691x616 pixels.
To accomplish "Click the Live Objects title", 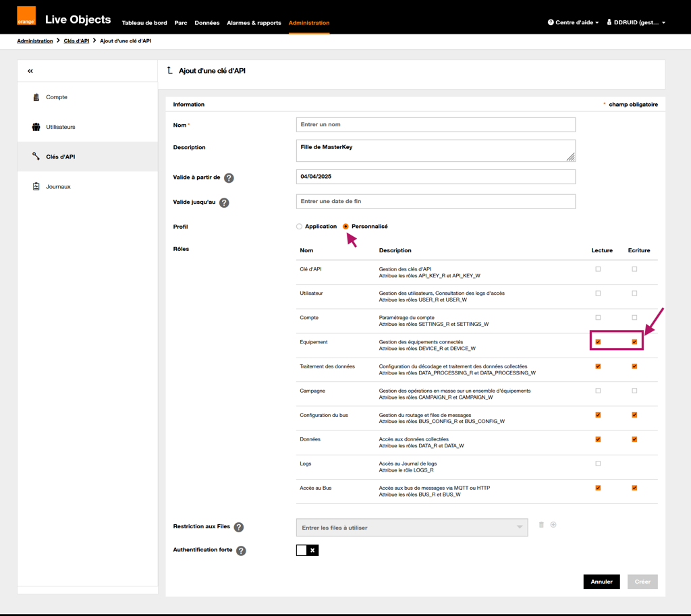I will pos(78,20).
